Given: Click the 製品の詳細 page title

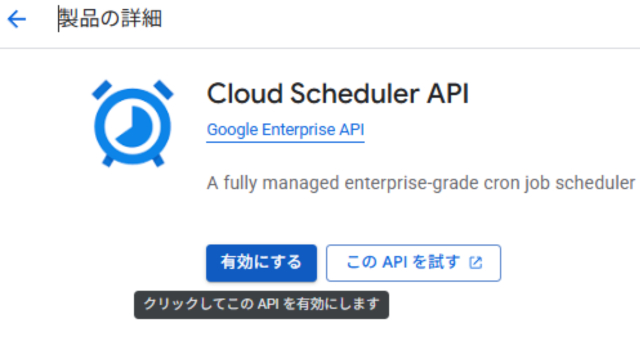Looking at the screenshot, I should click(110, 19).
